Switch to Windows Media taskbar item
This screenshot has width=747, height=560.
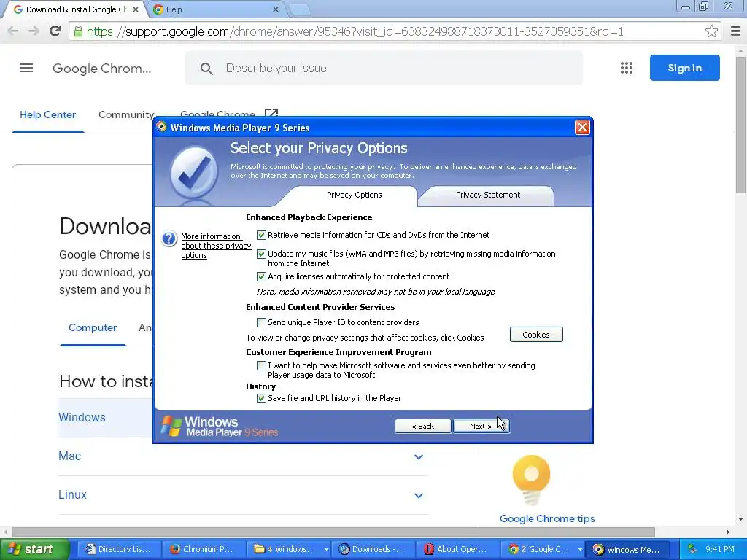click(x=627, y=549)
